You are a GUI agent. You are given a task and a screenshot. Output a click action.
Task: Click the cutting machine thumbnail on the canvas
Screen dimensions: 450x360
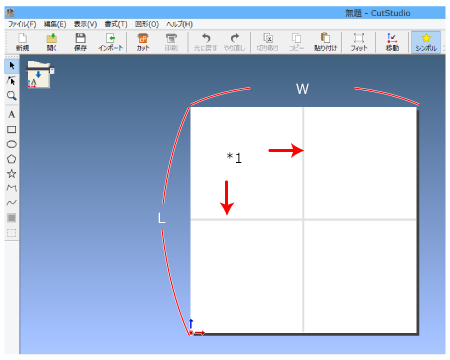(39, 75)
